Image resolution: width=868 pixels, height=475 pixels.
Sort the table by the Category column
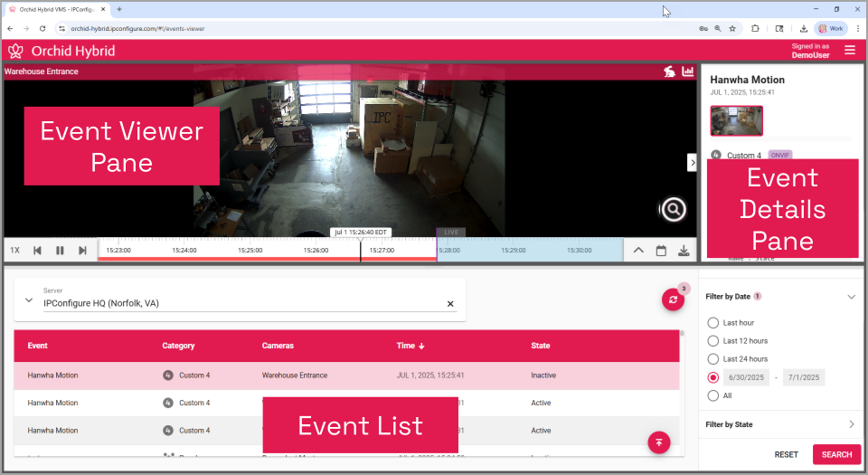coord(178,346)
